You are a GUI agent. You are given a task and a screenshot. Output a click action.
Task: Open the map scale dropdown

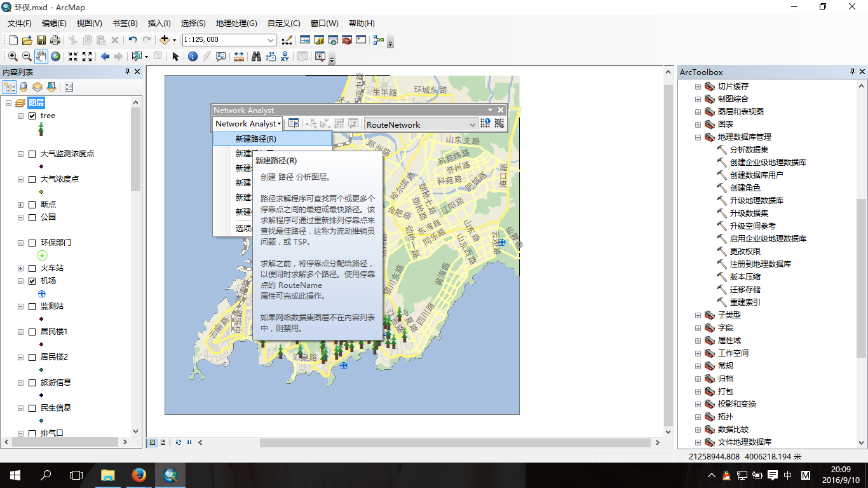click(x=271, y=39)
